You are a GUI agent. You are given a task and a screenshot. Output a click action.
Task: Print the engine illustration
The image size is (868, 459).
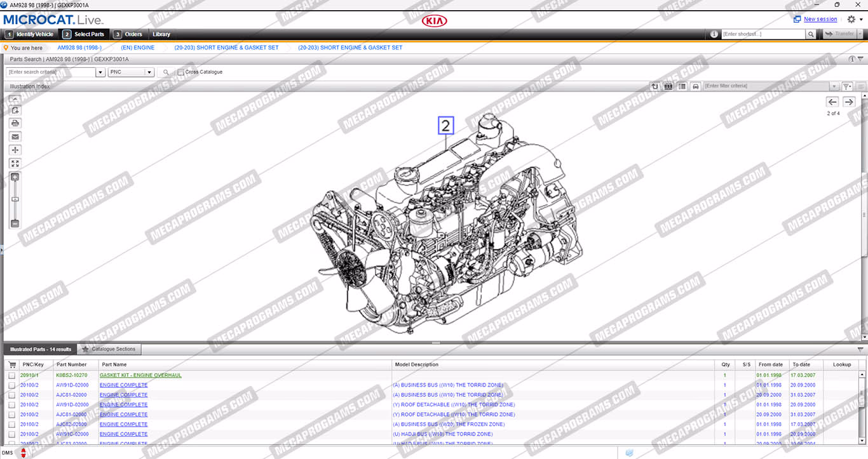pos(15,123)
